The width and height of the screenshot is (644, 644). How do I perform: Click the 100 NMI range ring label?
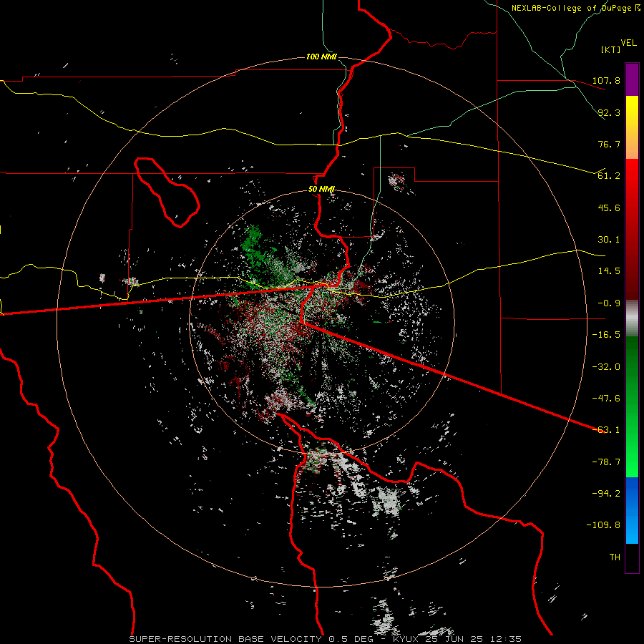321,57
